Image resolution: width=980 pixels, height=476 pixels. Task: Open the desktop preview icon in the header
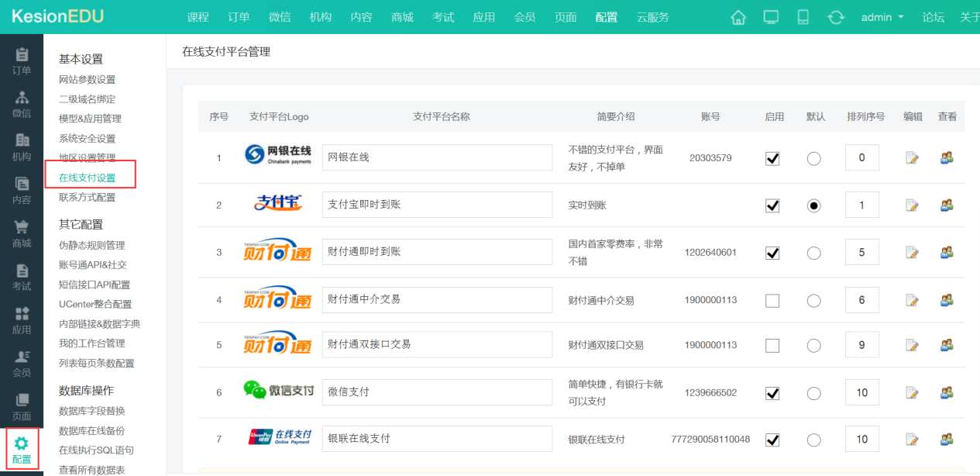coord(770,16)
